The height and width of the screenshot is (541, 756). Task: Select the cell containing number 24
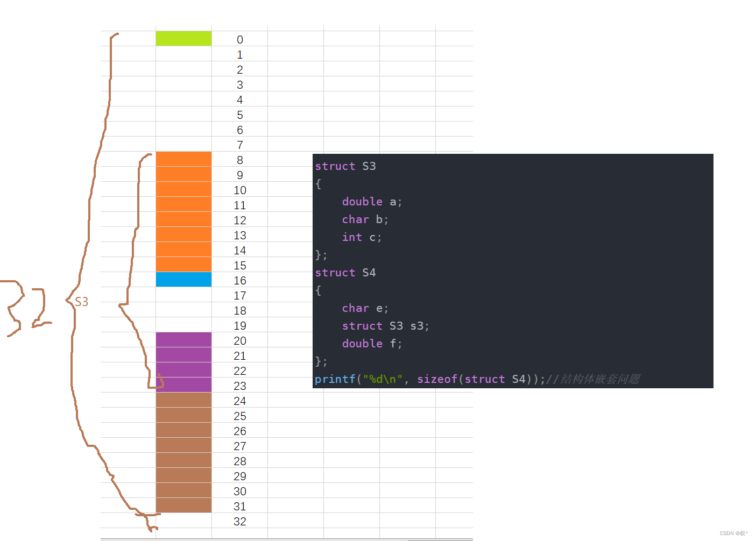(239, 400)
